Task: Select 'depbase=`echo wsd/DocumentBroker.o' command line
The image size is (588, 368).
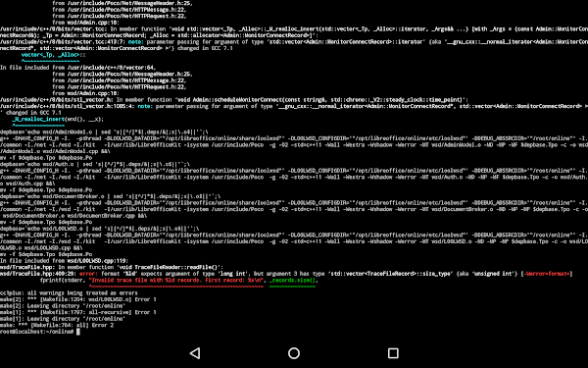Action: tap(110, 196)
